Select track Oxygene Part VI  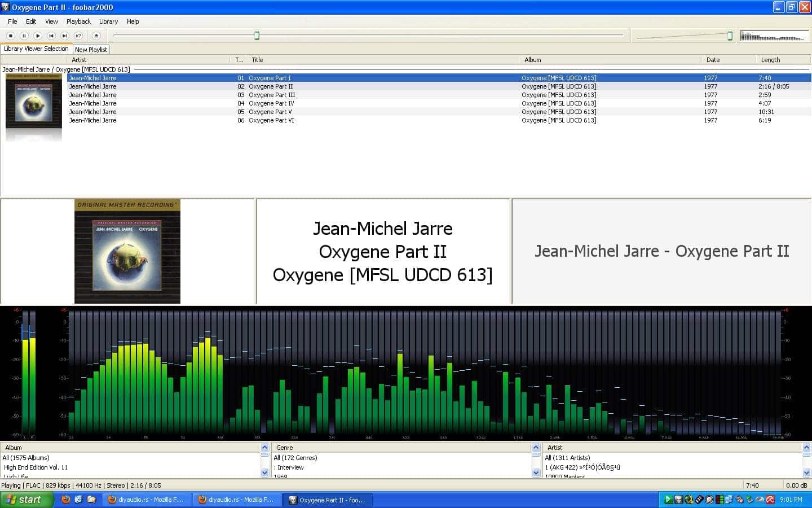[439, 120]
